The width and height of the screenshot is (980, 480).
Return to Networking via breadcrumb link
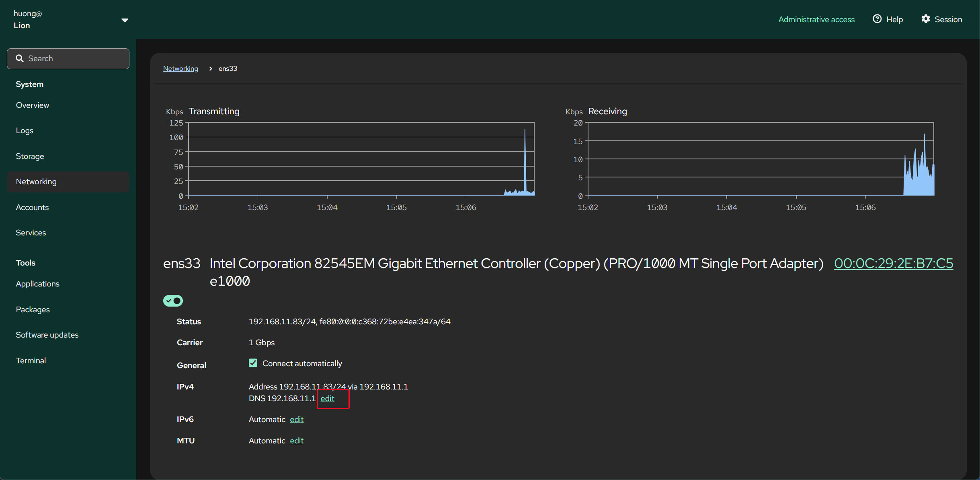tap(180, 69)
